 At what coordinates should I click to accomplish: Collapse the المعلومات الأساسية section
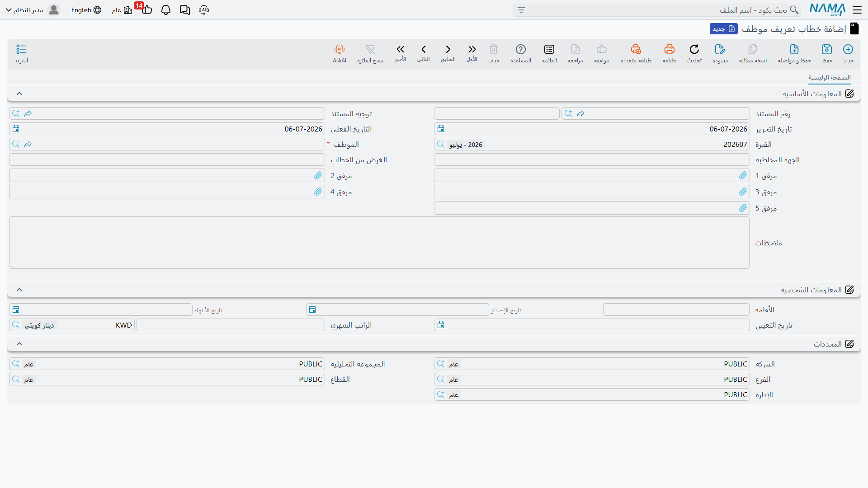(19, 94)
